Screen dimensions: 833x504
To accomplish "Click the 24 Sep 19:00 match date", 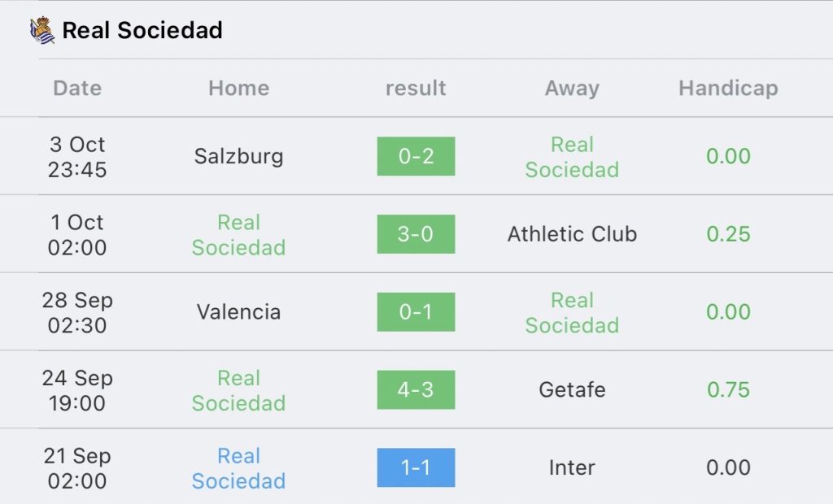I will pyautogui.click(x=77, y=390).
